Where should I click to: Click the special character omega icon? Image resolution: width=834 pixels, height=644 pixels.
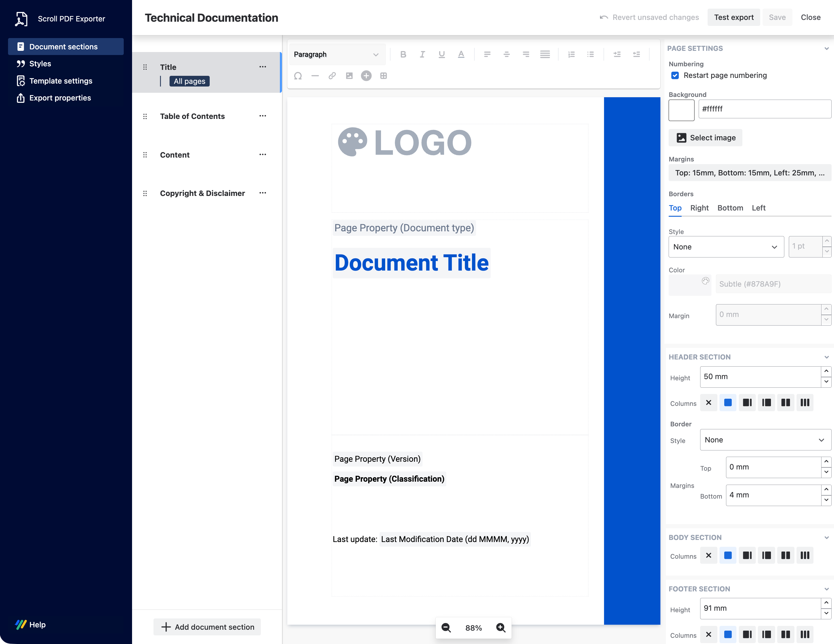[x=298, y=76]
